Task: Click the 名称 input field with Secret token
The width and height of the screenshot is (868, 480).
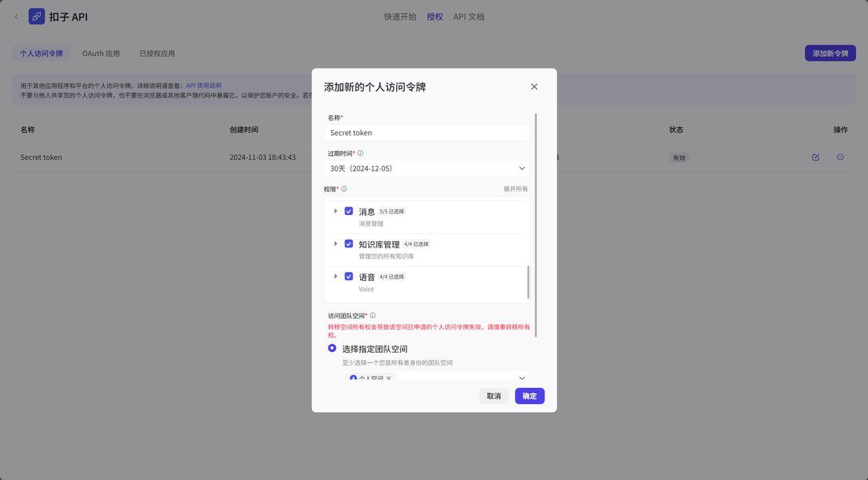Action: (x=427, y=133)
